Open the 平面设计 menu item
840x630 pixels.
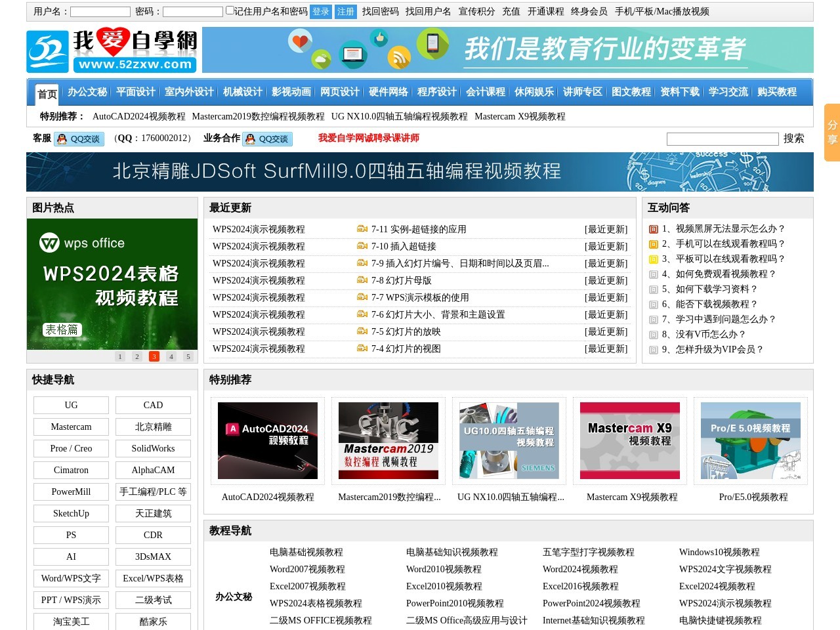coord(136,92)
